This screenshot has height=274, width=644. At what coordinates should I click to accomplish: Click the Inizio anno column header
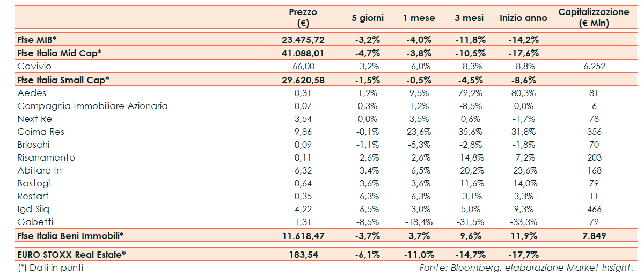point(523,18)
